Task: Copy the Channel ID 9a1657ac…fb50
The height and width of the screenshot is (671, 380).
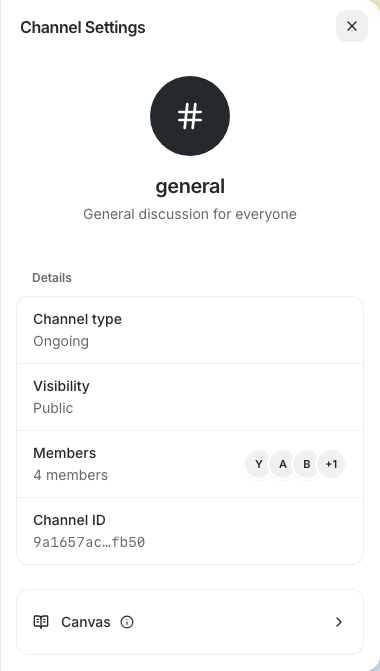Action: click(89, 542)
